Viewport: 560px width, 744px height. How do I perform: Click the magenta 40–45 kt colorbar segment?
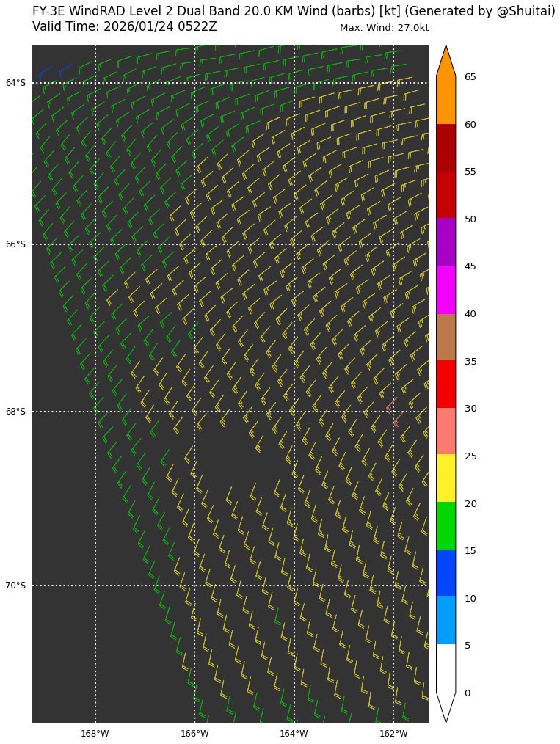[x=446, y=290]
